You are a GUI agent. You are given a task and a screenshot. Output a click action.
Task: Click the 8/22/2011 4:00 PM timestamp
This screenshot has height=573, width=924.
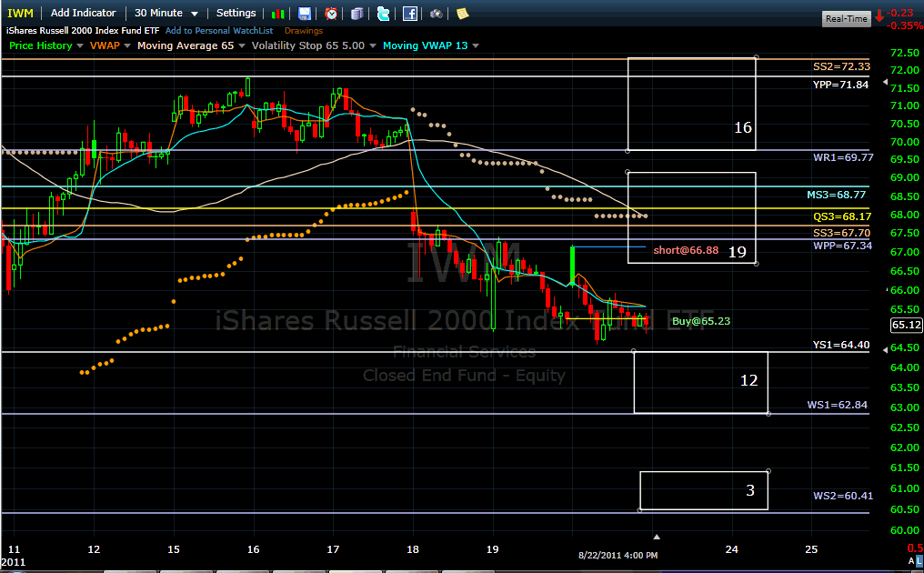pos(618,556)
